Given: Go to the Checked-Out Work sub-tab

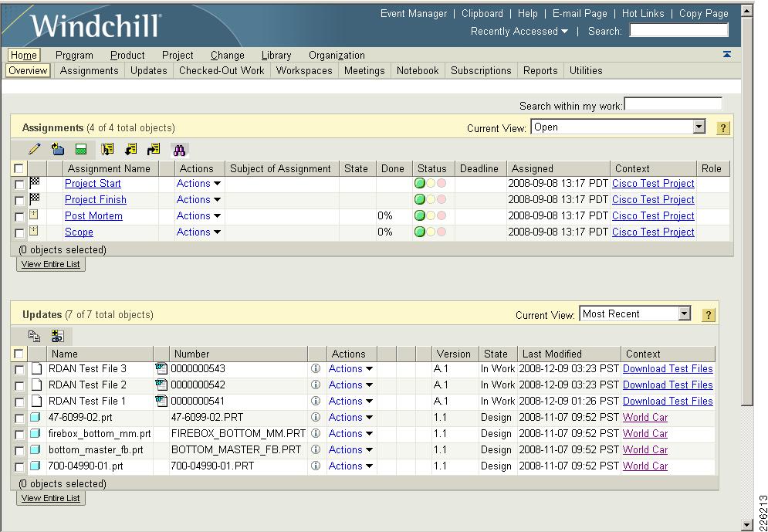Looking at the screenshot, I should [x=222, y=70].
